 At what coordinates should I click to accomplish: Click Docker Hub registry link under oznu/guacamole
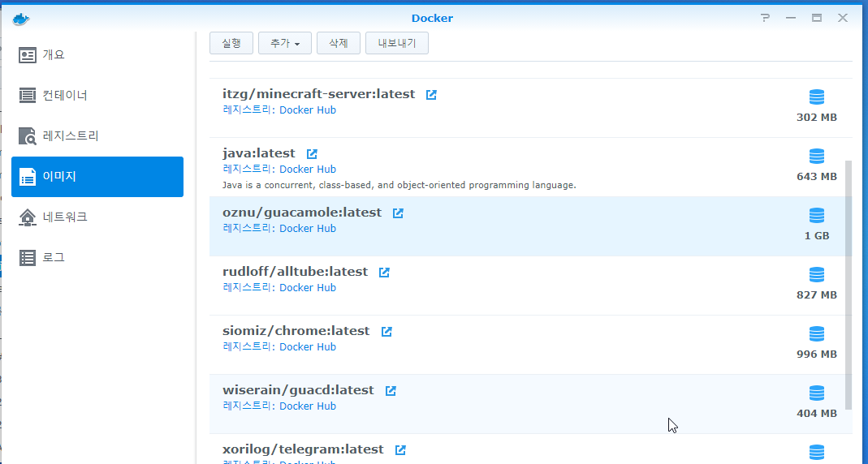click(x=307, y=229)
